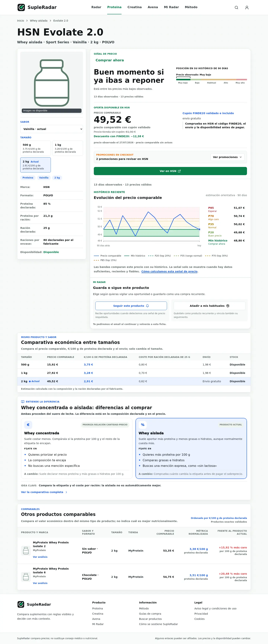This screenshot has height=644, width=268.
Task: Click Añadir a mis habituales button
Action: click(209, 306)
